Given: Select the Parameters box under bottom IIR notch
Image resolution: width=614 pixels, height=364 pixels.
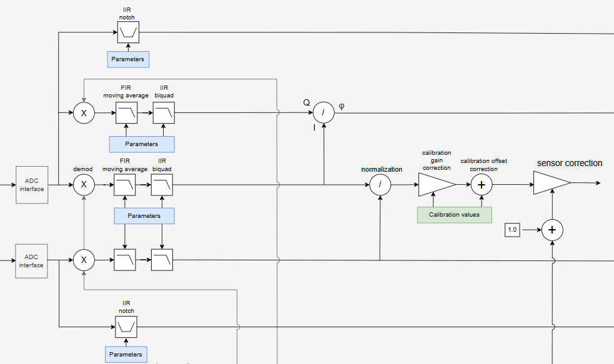Looking at the screenshot, I should [126, 355].
